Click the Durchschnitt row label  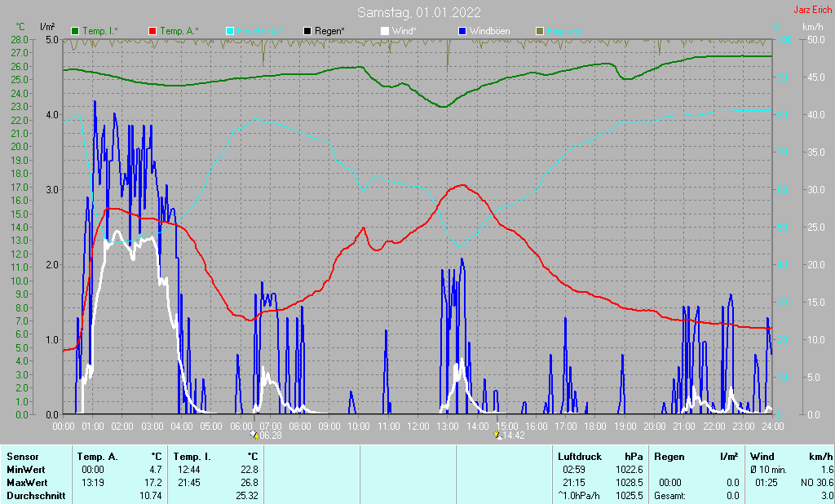[33, 496]
